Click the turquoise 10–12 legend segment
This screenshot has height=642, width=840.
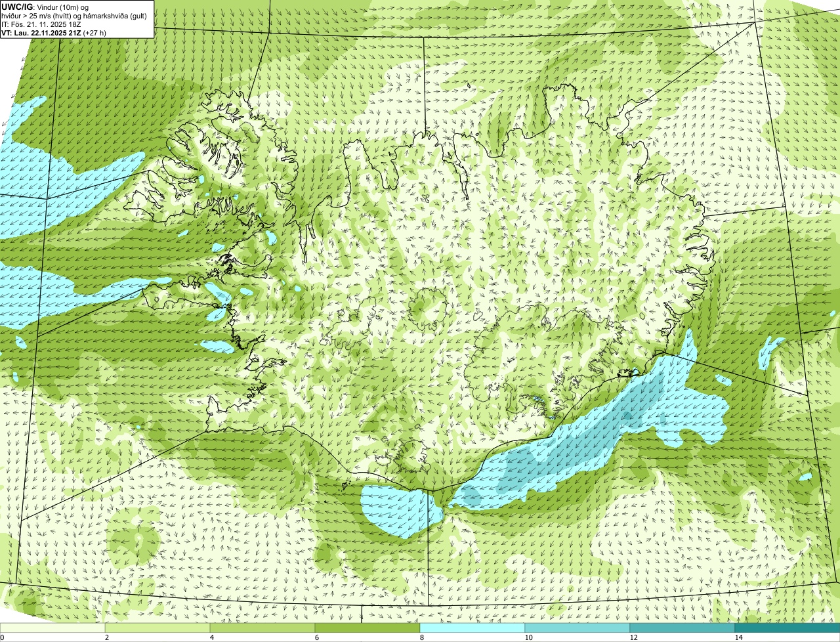pos(577,628)
